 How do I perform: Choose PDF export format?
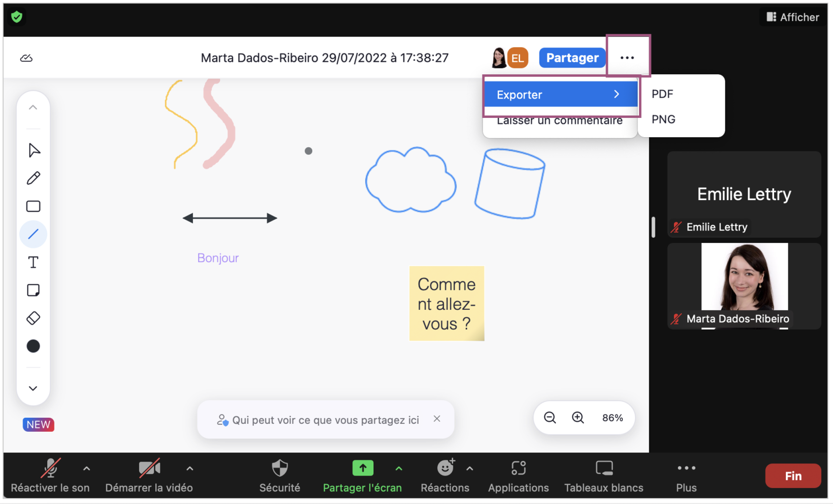coord(662,94)
